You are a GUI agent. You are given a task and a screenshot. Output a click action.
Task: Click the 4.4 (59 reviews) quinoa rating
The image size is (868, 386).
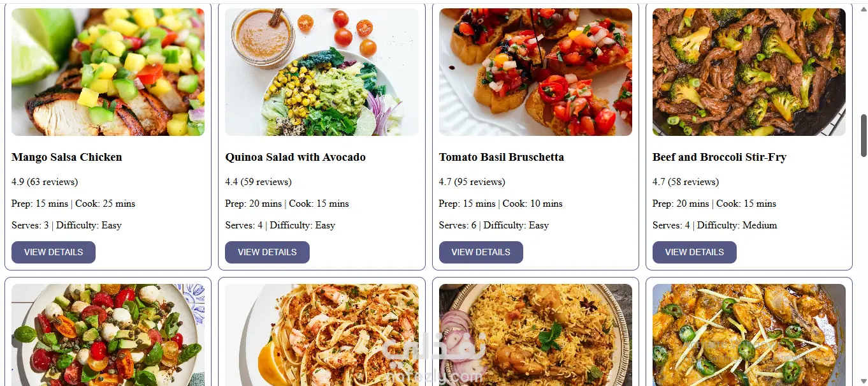[x=258, y=182]
